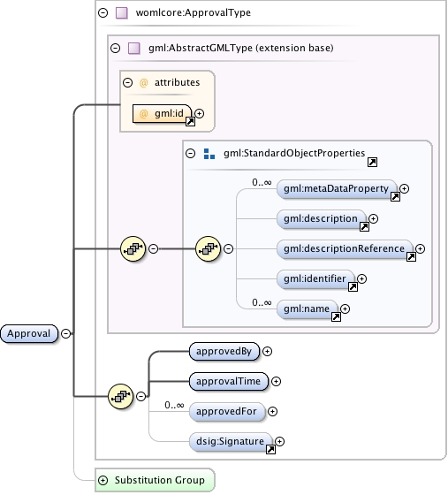Select gml:description element
This screenshot has width=448, height=495.
click(x=322, y=219)
